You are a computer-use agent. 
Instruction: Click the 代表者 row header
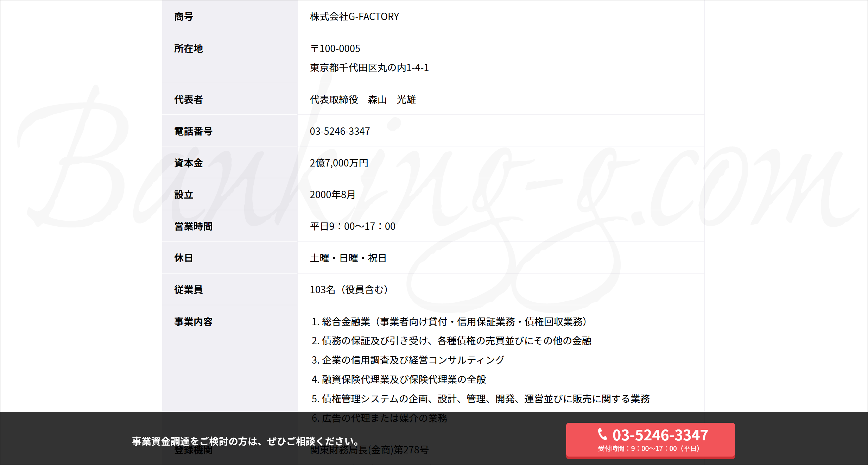tap(230, 99)
